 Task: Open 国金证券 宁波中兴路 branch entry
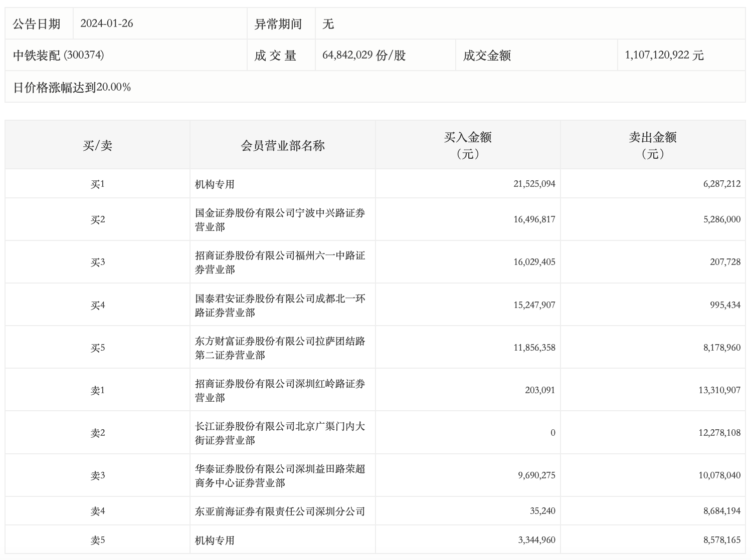(x=280, y=219)
